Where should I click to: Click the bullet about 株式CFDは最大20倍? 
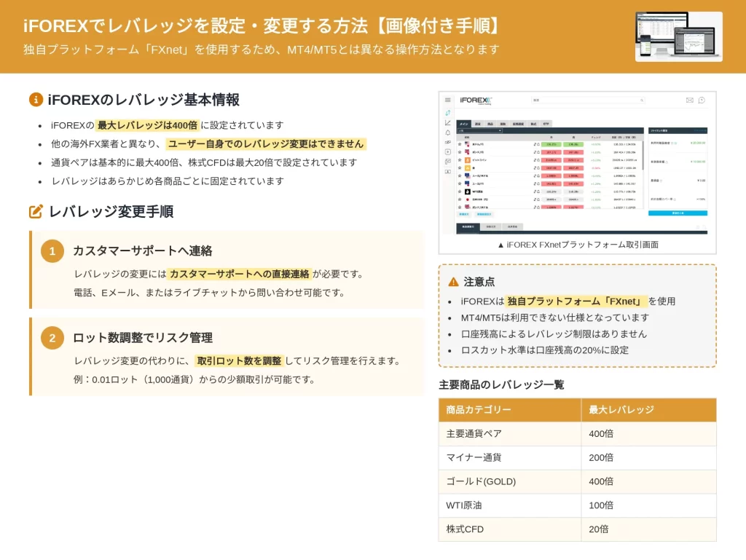[204, 162]
